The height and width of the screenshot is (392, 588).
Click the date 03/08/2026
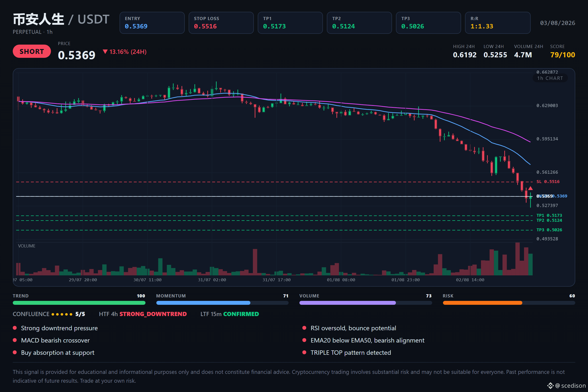[558, 23]
